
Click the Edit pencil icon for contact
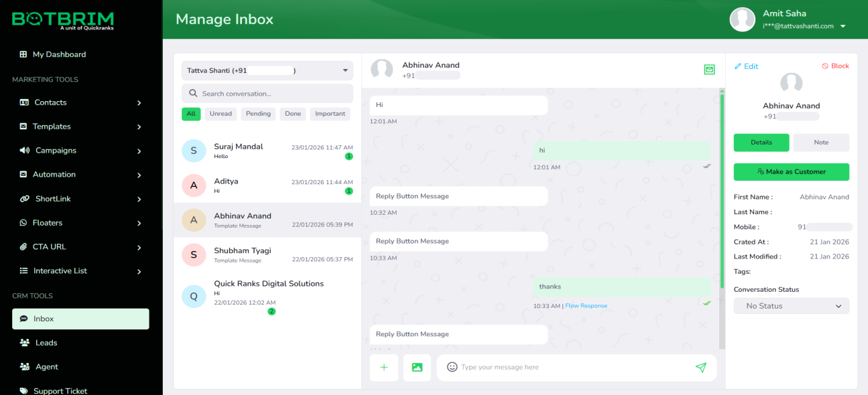pyautogui.click(x=738, y=66)
